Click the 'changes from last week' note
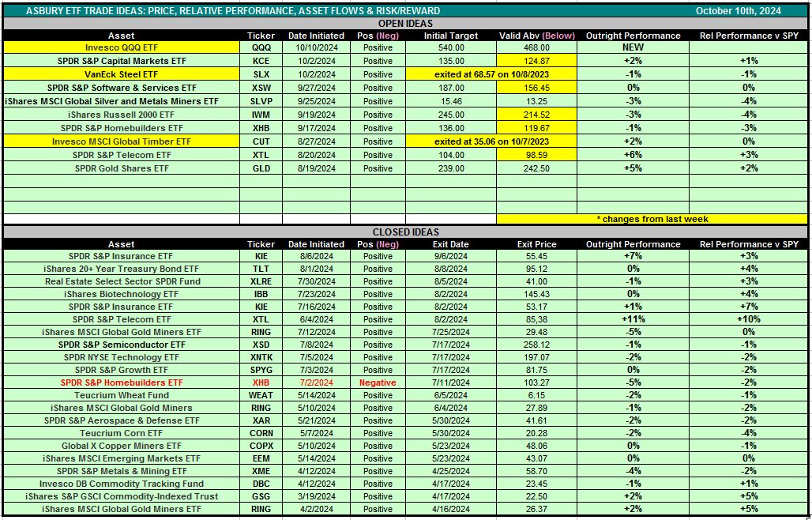812x520 pixels. pos(651,219)
